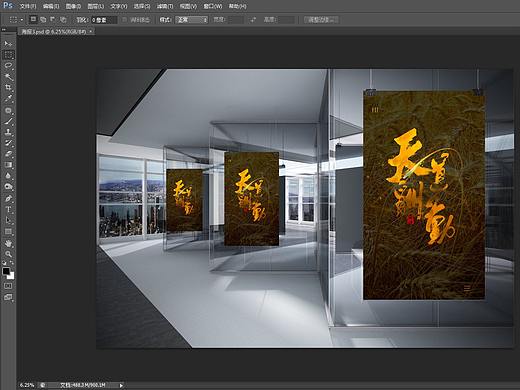Click the height (高度) input field
520x390 pixels.
coord(286,20)
